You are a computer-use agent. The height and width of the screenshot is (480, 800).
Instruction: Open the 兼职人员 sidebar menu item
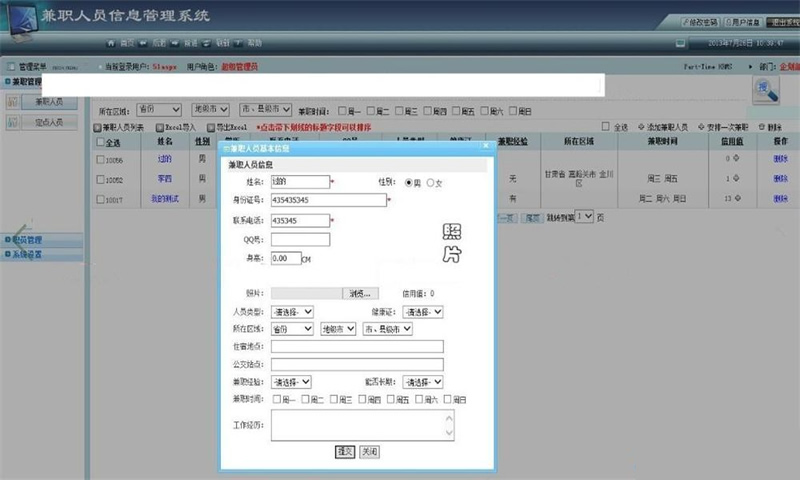point(48,101)
